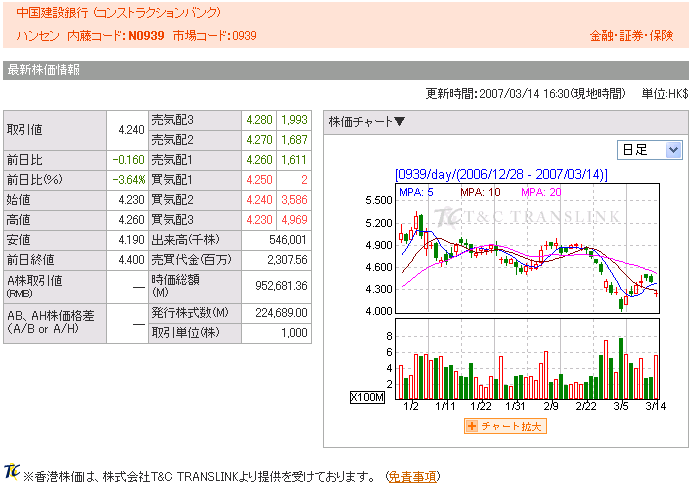Click the 売買代金 value 2,307.56

pos(287,260)
